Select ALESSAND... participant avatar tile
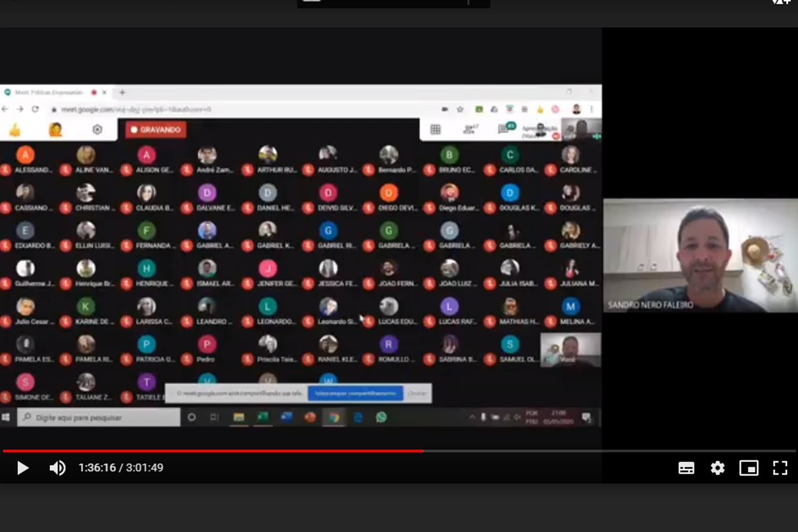Screen dimensions: 798x532 (25, 155)
